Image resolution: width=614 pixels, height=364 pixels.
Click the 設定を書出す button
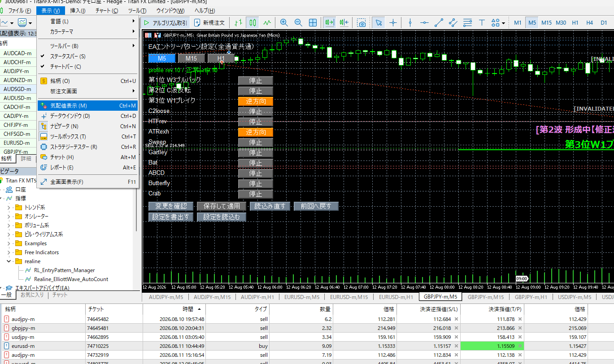[171, 217]
